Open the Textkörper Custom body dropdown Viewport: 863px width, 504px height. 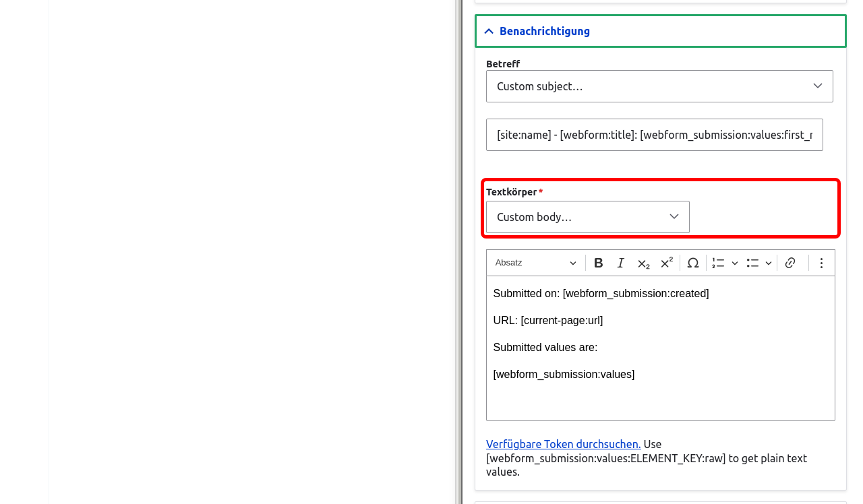pyautogui.click(x=587, y=217)
